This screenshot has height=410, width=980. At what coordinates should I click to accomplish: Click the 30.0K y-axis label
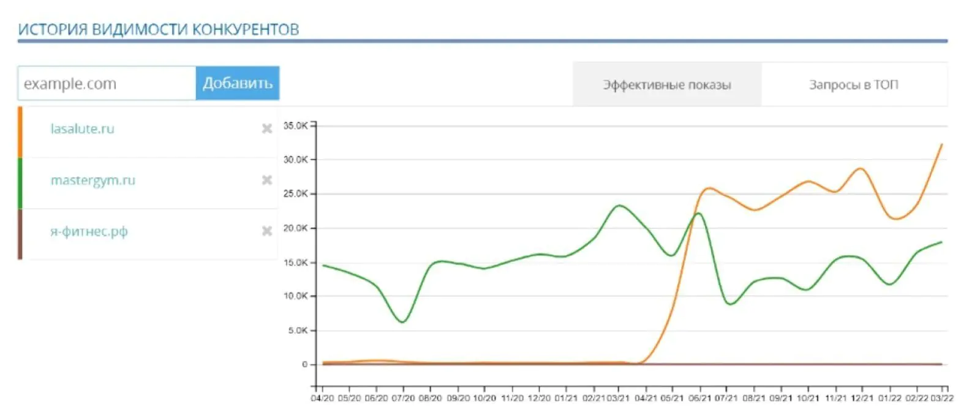[x=295, y=159]
